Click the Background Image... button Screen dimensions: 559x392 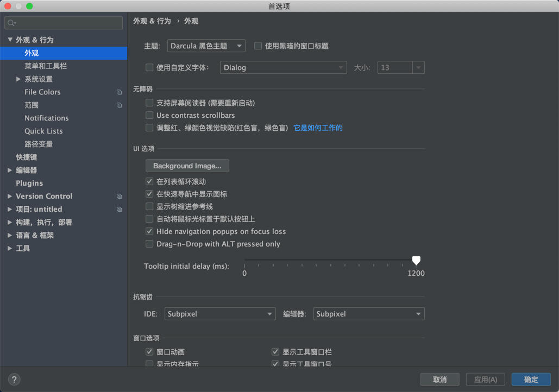(x=187, y=166)
